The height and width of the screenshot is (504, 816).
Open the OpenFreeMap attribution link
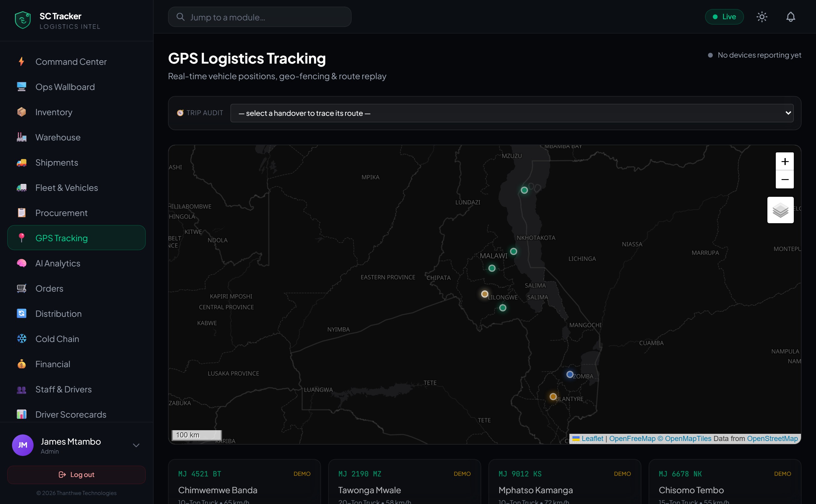point(632,438)
